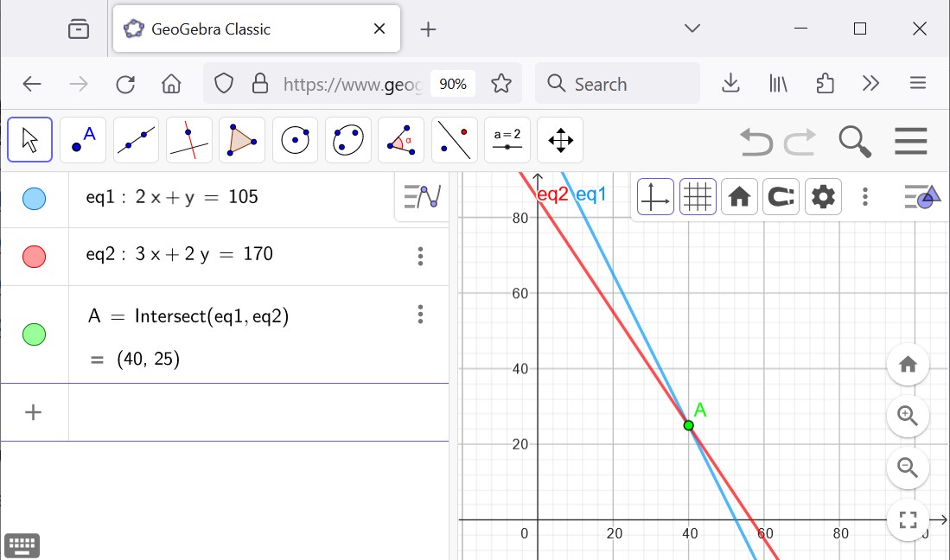The height and width of the screenshot is (560, 950).
Task: Click the style bar home standard view icon
Action: point(739,197)
